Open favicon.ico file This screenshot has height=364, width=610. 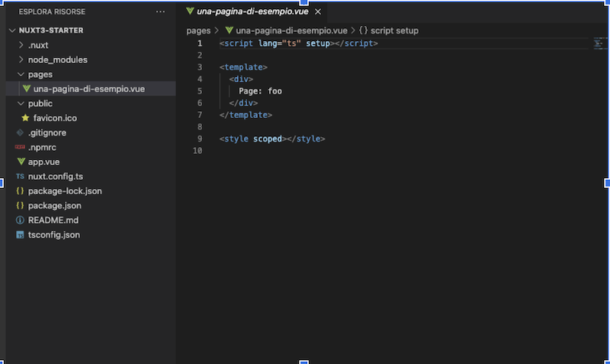(x=55, y=118)
